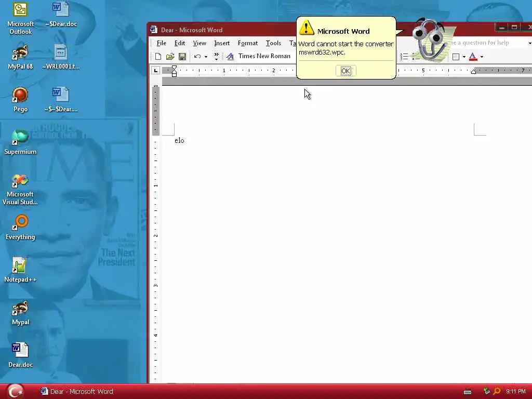Click the tab selector L button
The height and width of the screenshot is (399, 532).
click(155, 71)
